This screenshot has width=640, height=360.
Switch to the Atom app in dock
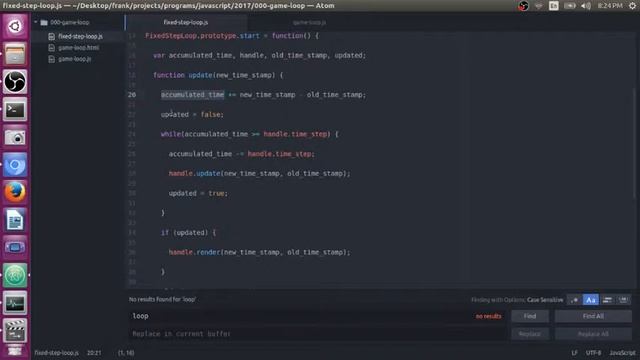point(15,276)
